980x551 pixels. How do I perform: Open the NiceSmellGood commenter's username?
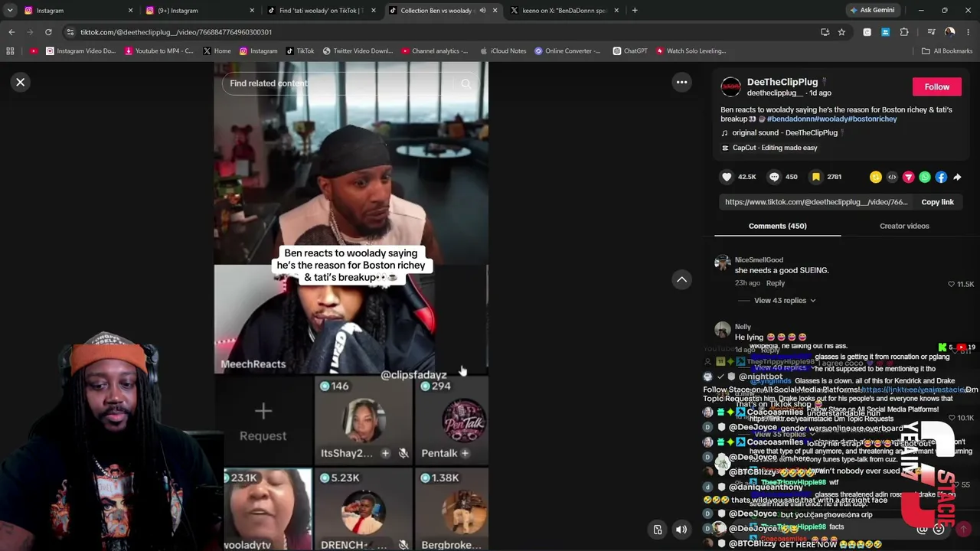point(759,260)
